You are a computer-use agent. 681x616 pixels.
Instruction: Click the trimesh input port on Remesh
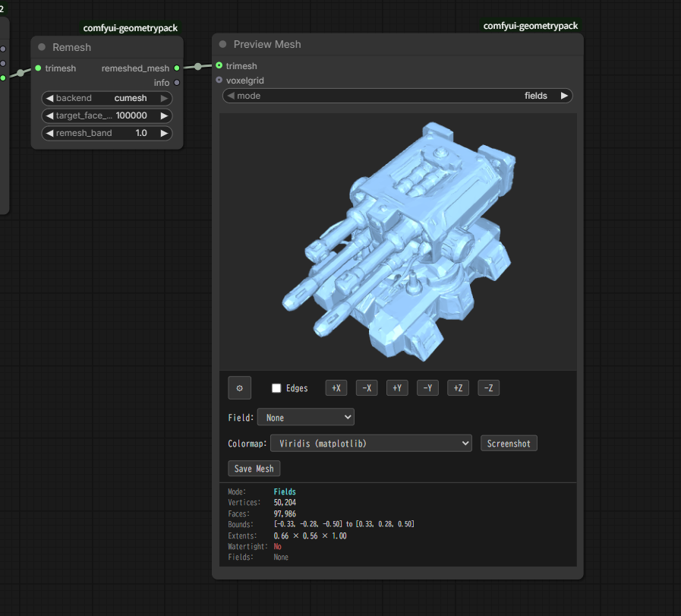(38, 68)
